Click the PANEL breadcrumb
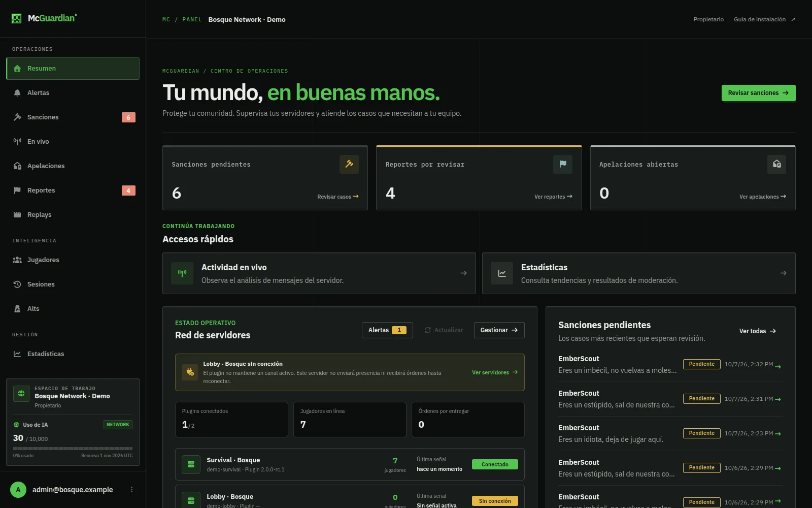812x508 pixels. click(192, 19)
